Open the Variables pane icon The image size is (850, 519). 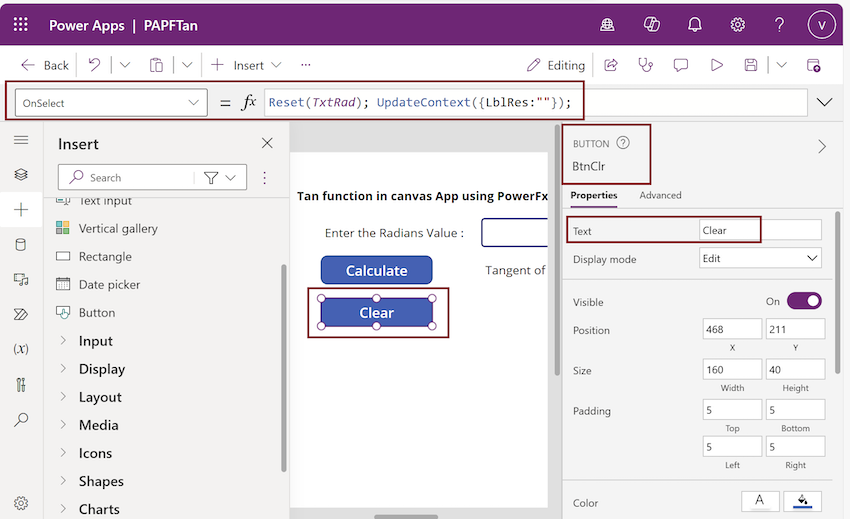coord(21,349)
